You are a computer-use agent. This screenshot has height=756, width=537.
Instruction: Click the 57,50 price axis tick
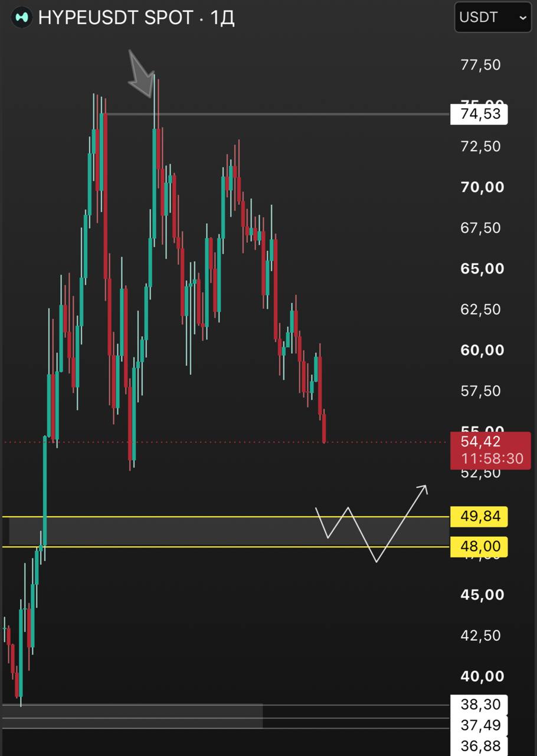(x=480, y=391)
